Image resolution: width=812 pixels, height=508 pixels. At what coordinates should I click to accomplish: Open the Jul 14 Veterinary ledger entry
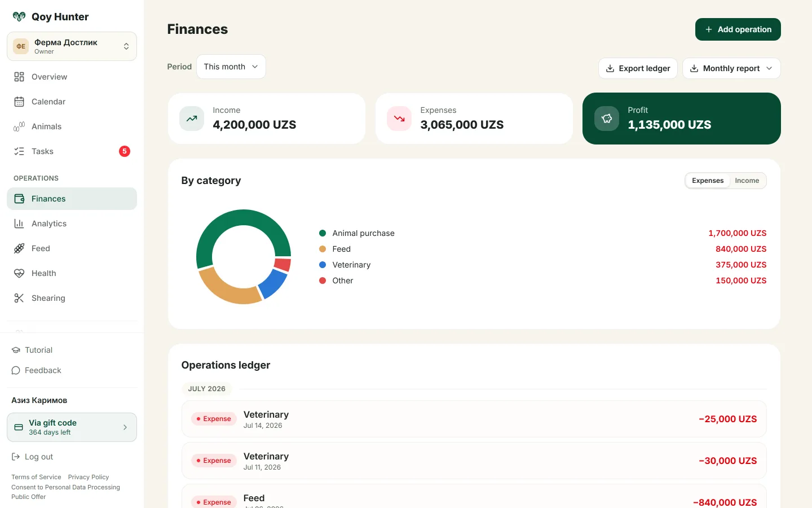click(474, 419)
